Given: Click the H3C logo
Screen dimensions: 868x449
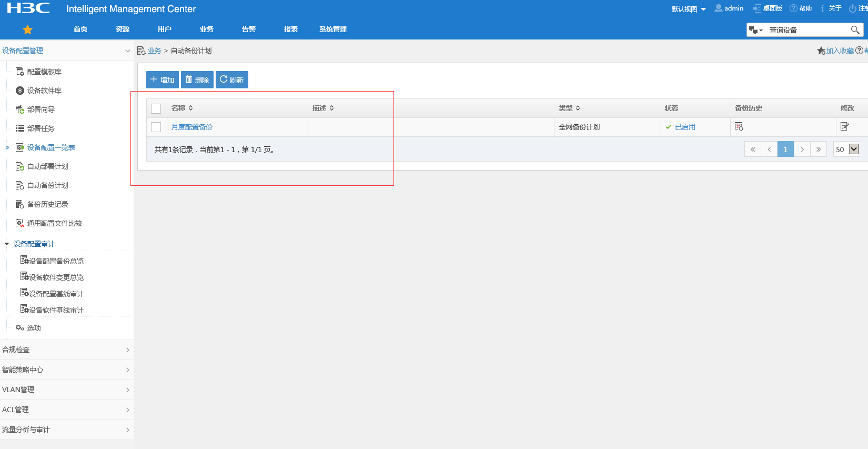Looking at the screenshot, I should click(x=28, y=8).
